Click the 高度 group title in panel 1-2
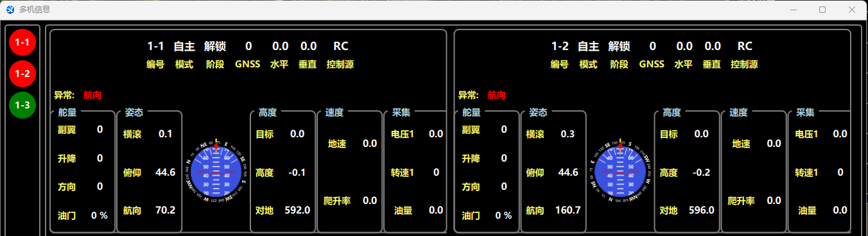868x236 pixels. [672, 112]
